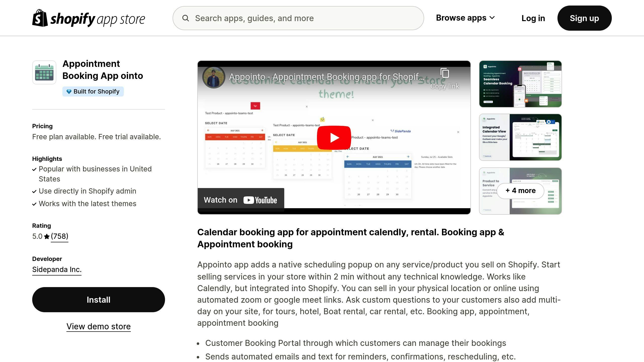
Task: Click the diamond icon in Built for Shopify badge
Action: 69,92
